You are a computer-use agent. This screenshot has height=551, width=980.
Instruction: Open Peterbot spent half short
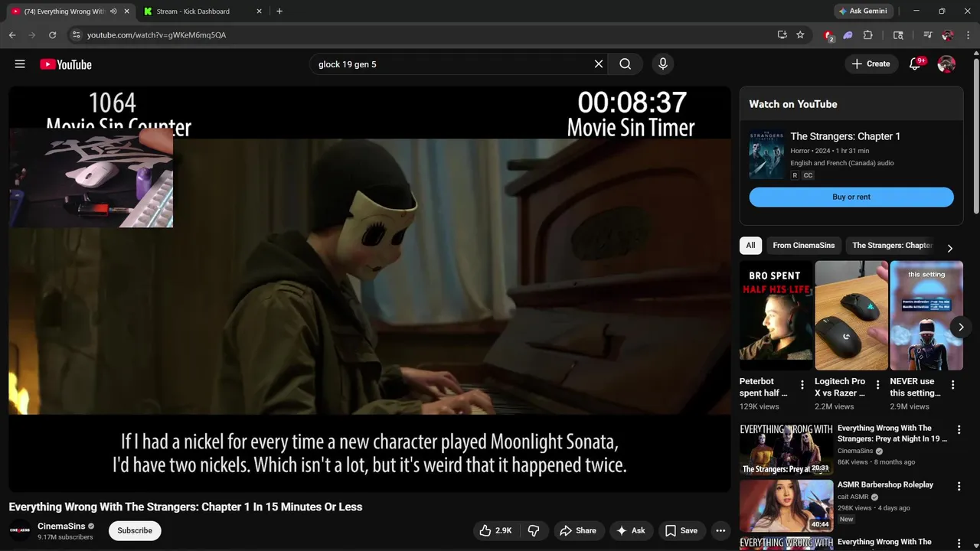pyautogui.click(x=776, y=315)
